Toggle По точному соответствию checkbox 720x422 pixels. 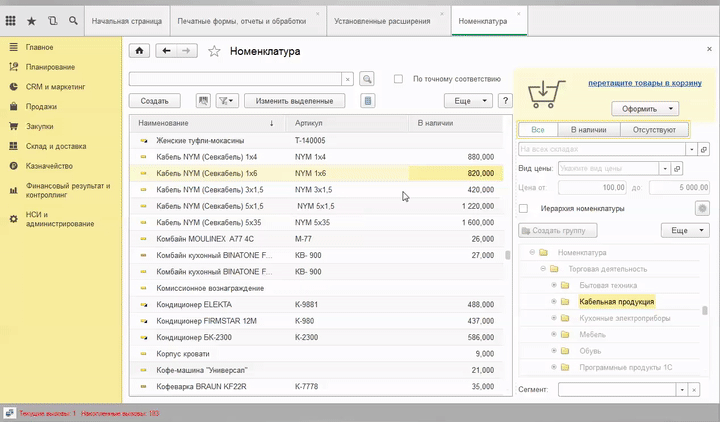tap(398, 79)
